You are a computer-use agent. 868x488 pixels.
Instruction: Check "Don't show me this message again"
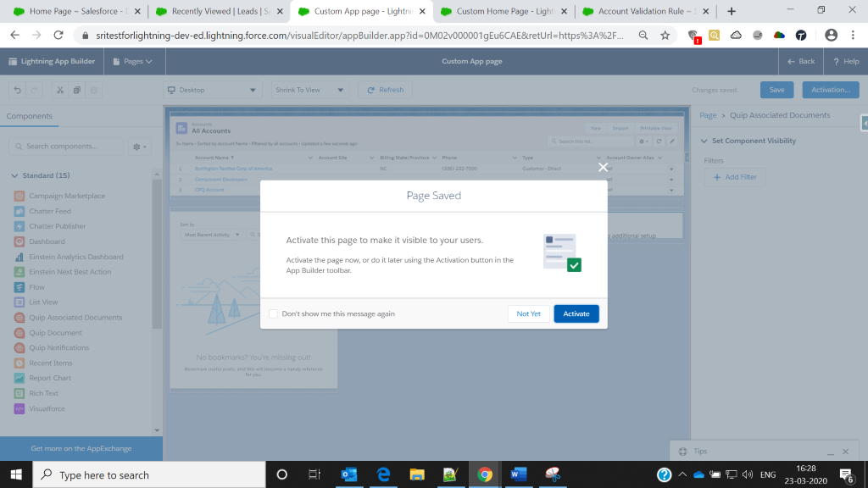(x=273, y=313)
